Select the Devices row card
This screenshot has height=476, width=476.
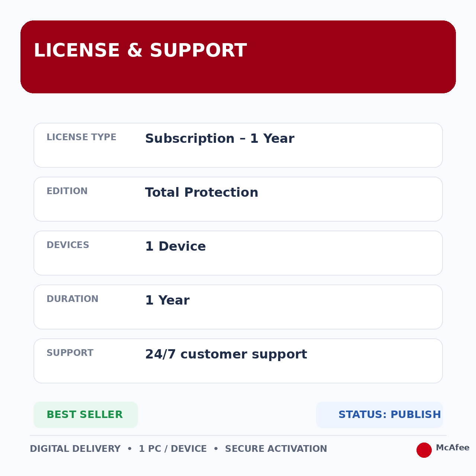pyautogui.click(x=238, y=253)
